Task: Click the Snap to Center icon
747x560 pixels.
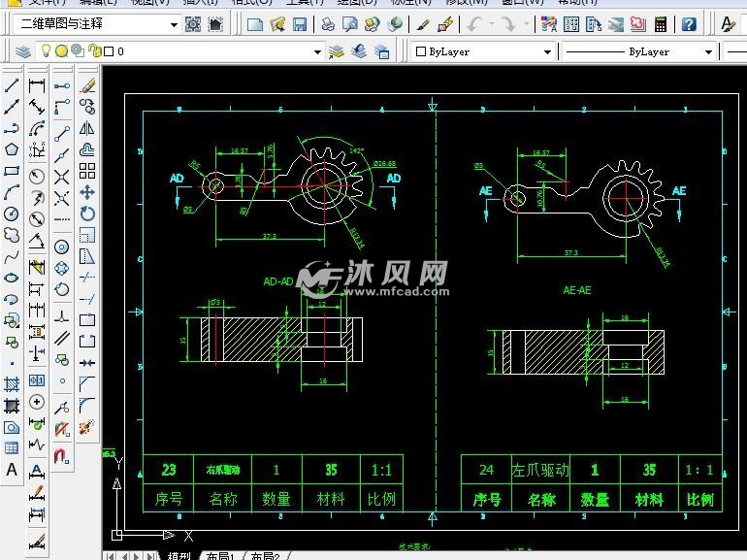Action: coord(62,247)
